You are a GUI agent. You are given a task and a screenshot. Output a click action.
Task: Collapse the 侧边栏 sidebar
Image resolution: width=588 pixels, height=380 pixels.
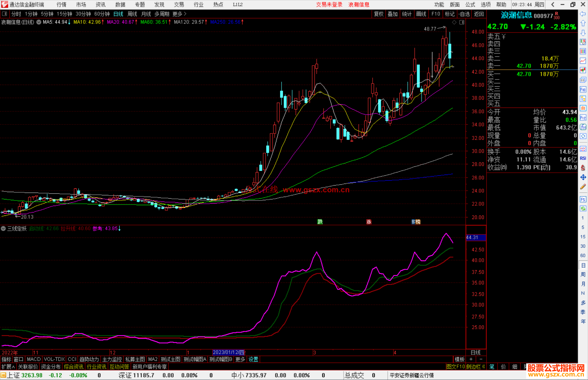(476, 367)
